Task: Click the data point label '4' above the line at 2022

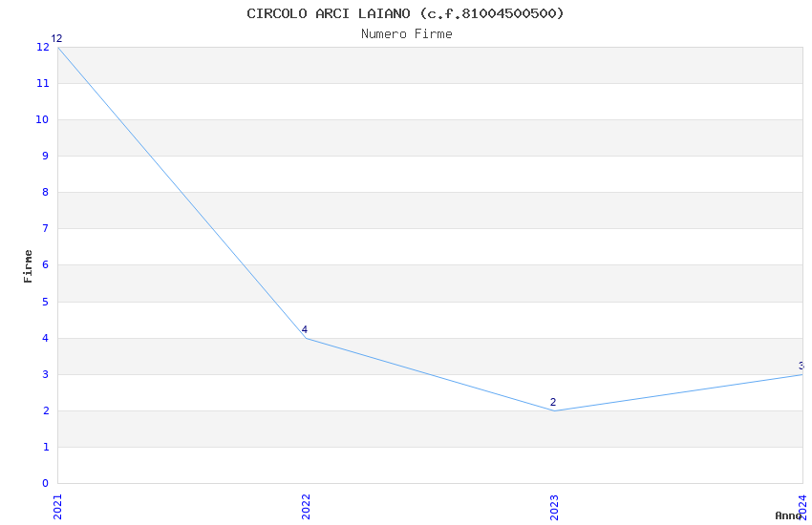Action: [x=305, y=329]
